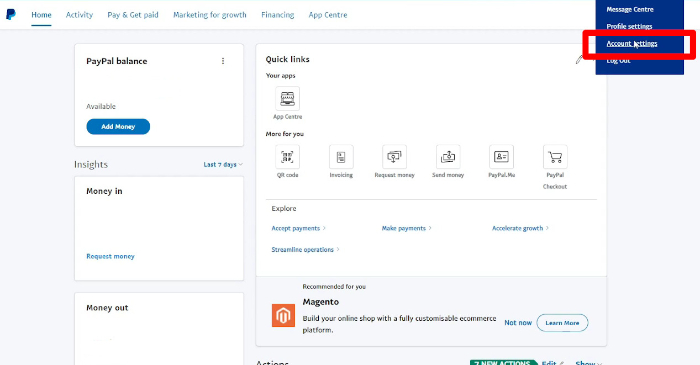The height and width of the screenshot is (365, 700).
Task: Click the Quick links heading
Action: [288, 59]
